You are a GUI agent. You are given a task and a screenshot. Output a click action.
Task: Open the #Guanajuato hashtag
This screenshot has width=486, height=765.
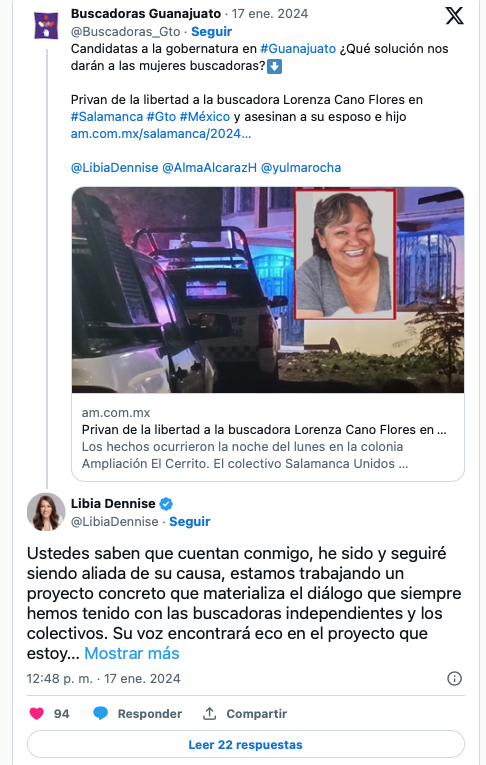[x=298, y=49]
